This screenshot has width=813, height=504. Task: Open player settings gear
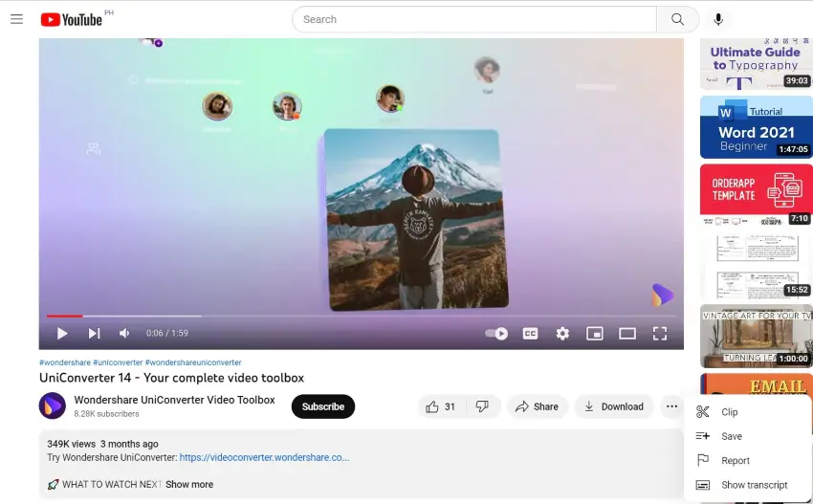[x=562, y=334]
